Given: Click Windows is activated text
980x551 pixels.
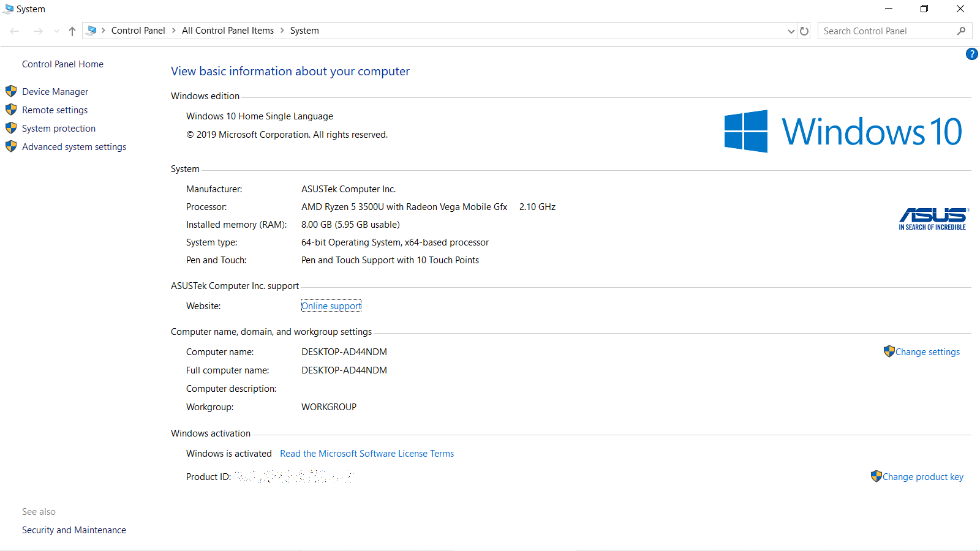Looking at the screenshot, I should [229, 454].
